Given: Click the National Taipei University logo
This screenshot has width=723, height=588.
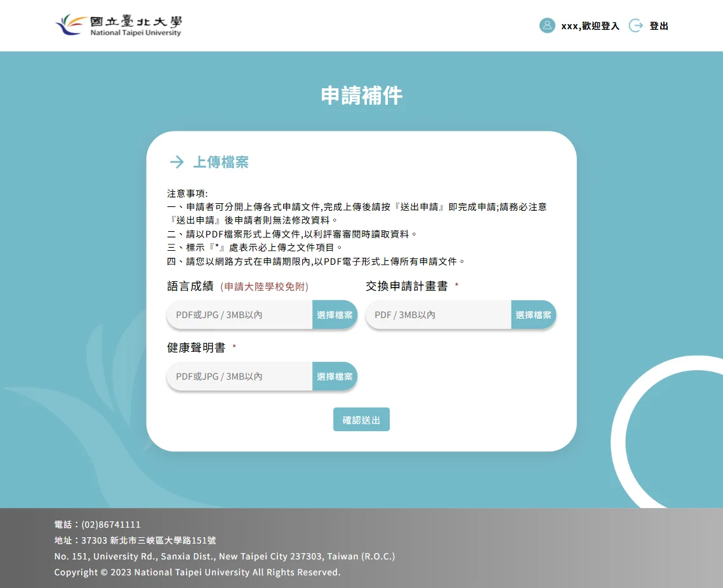Looking at the screenshot, I should coord(118,25).
